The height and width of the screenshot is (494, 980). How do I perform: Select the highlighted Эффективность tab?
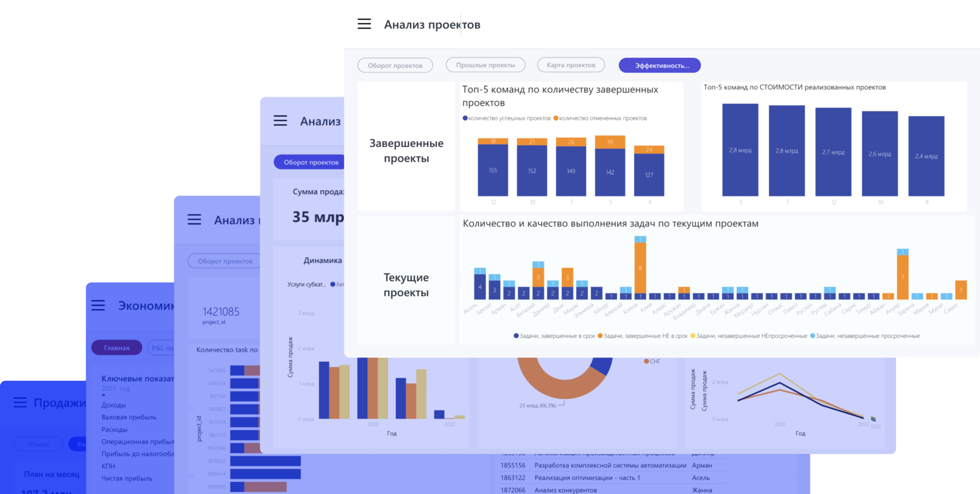[x=660, y=65]
